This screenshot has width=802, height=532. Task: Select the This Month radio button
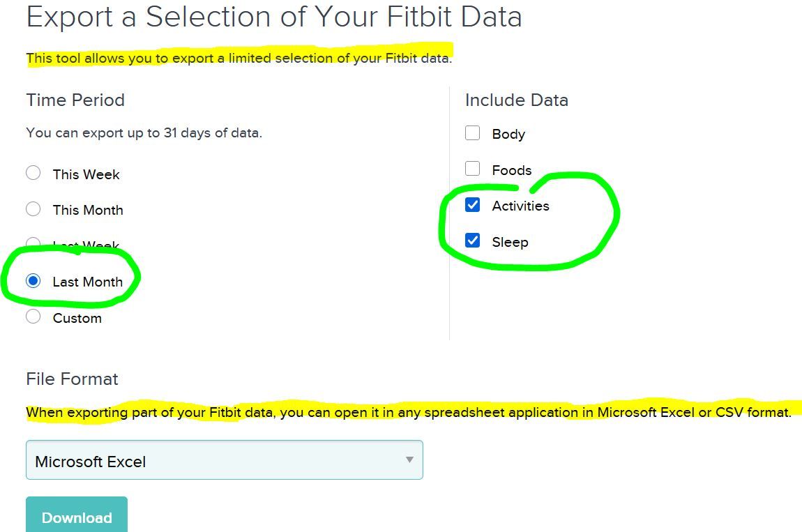[33, 208]
